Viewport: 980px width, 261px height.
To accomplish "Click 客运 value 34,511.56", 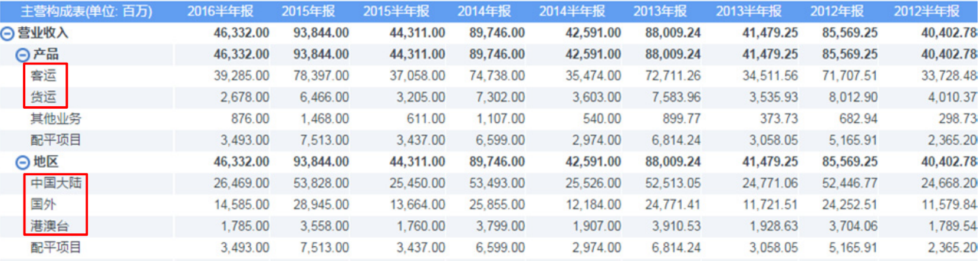I will [770, 76].
